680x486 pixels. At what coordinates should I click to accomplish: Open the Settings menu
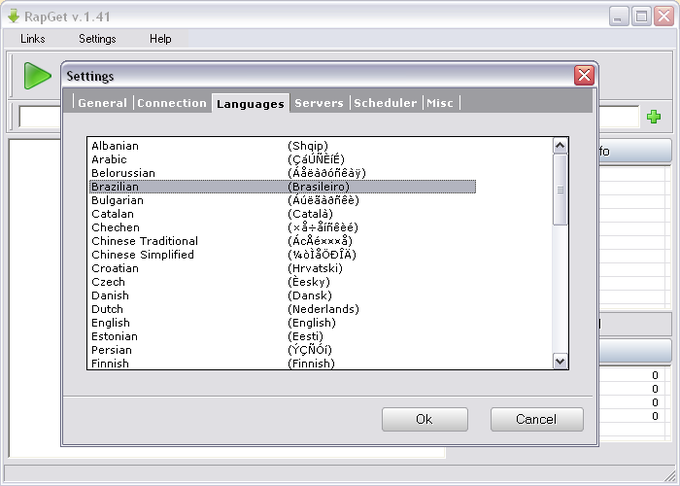pyautogui.click(x=97, y=39)
